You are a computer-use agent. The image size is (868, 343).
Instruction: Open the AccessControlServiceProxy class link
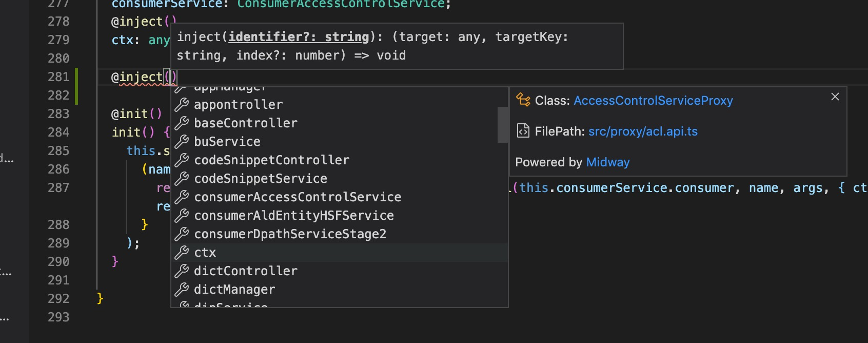click(x=653, y=101)
